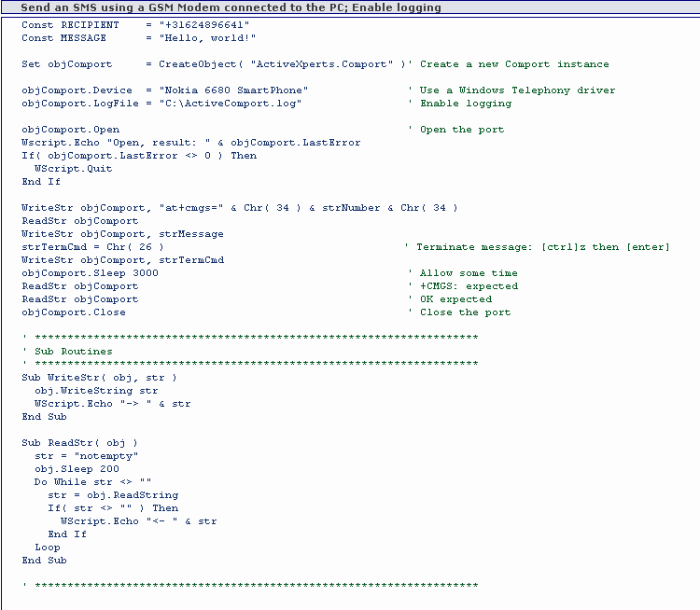Click the "ActiveXperts.Comport" string
Viewport: 700px width, 610px height.
321,64
